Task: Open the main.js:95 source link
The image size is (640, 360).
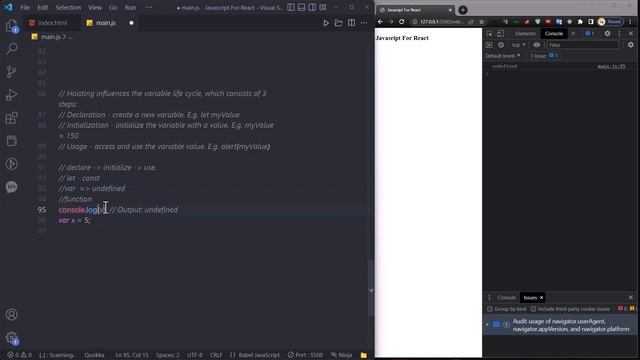Action: [x=611, y=66]
